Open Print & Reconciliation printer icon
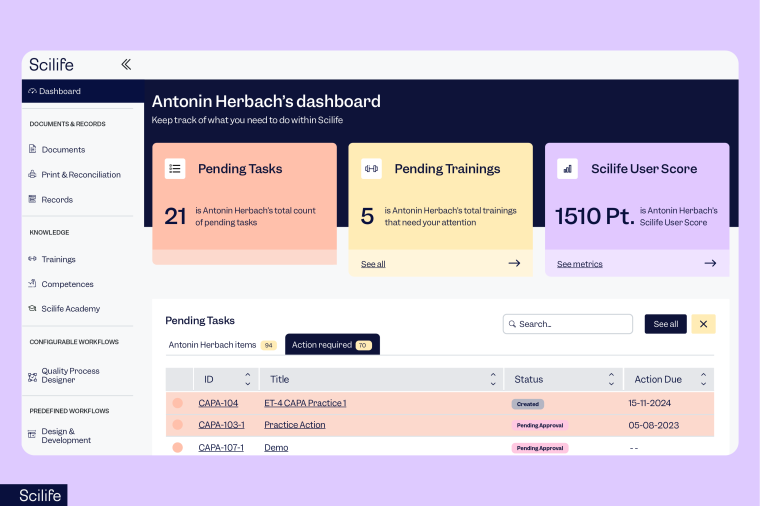760x506 pixels. pos(32,174)
